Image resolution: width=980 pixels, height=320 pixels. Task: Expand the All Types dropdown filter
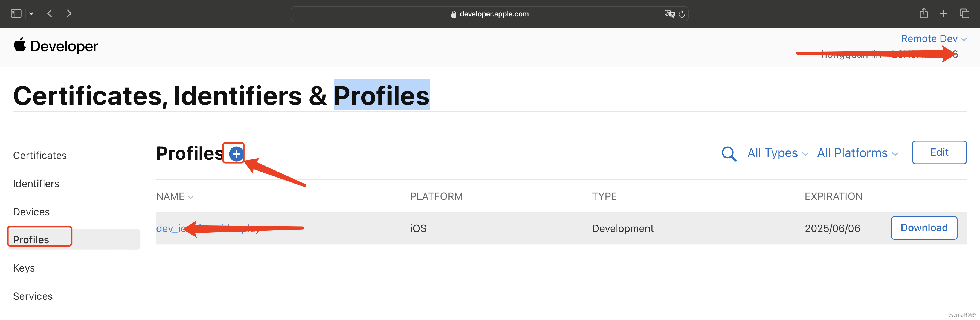click(777, 152)
